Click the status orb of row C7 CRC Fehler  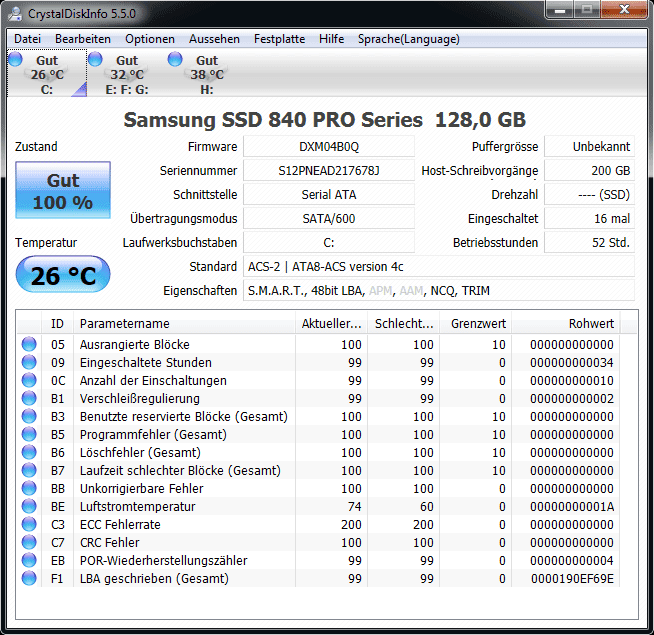point(29,542)
